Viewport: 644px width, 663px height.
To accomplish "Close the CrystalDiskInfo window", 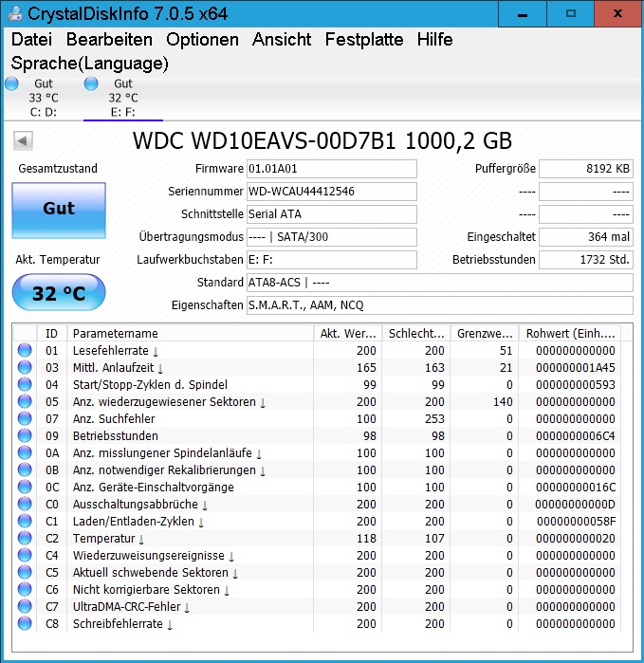I will 617,14.
